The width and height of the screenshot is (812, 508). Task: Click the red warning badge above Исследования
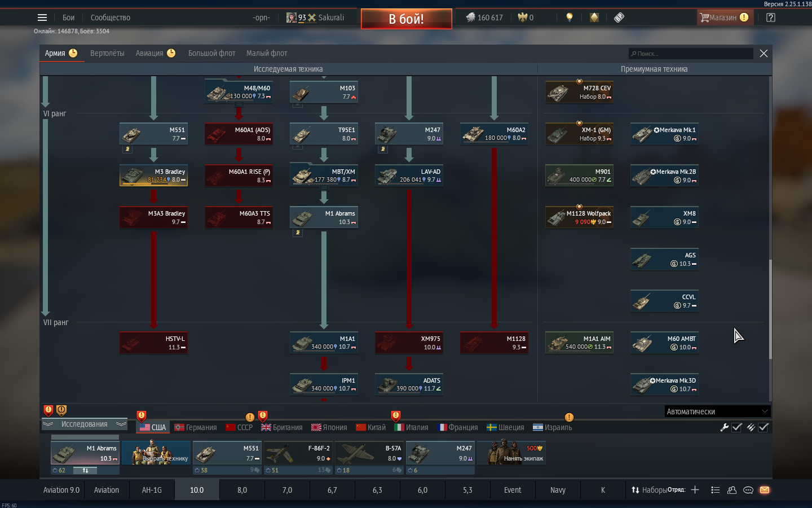pyautogui.click(x=48, y=410)
